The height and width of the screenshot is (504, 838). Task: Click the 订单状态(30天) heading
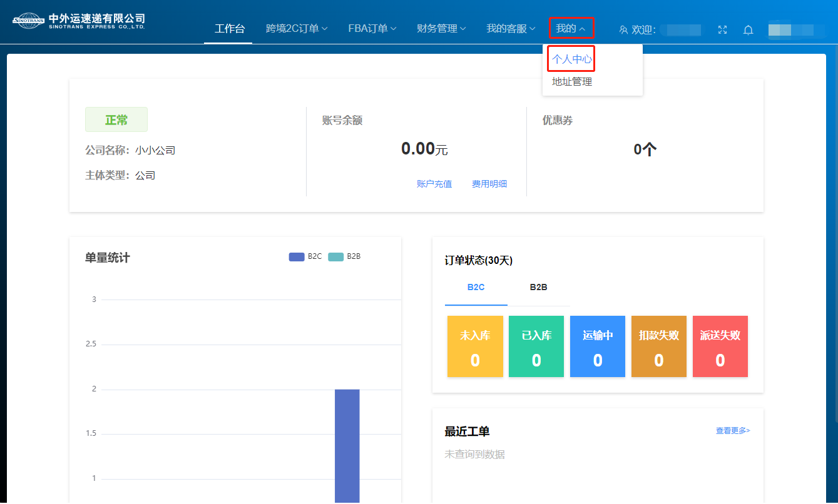coord(479,261)
